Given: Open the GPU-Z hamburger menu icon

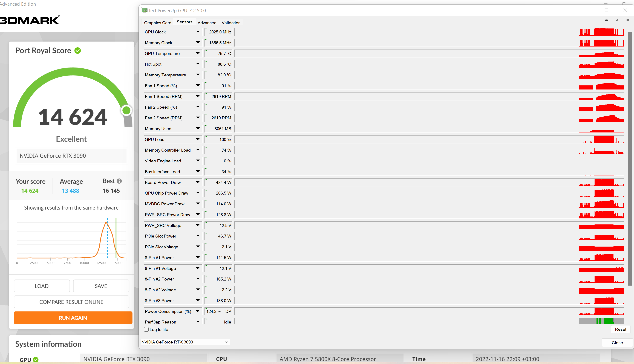Looking at the screenshot, I should 627,20.
